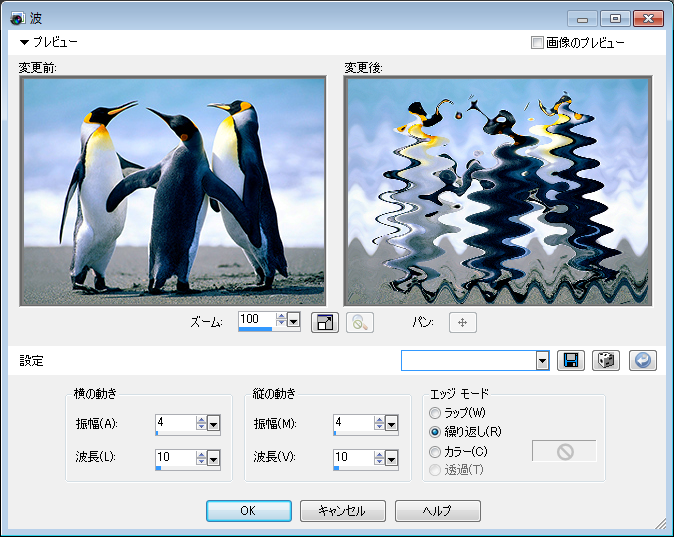Enable the 画像のプレビュー checkbox
The width and height of the screenshot is (674, 537).
coord(537,43)
